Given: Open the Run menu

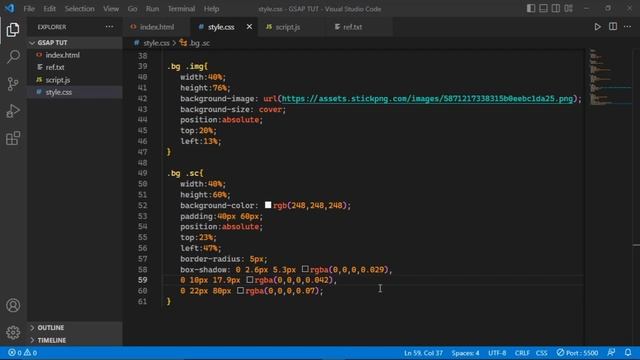Looking at the screenshot, I should coord(152,9).
